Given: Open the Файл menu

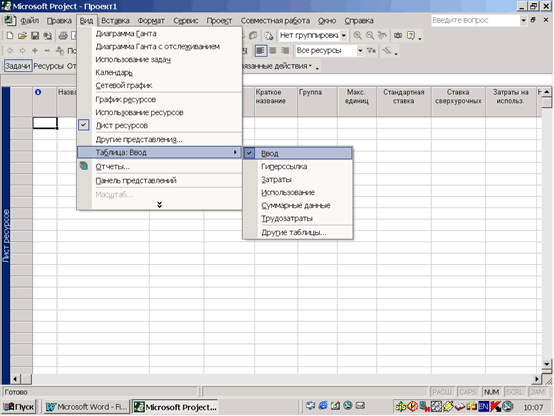Looking at the screenshot, I should pos(30,20).
